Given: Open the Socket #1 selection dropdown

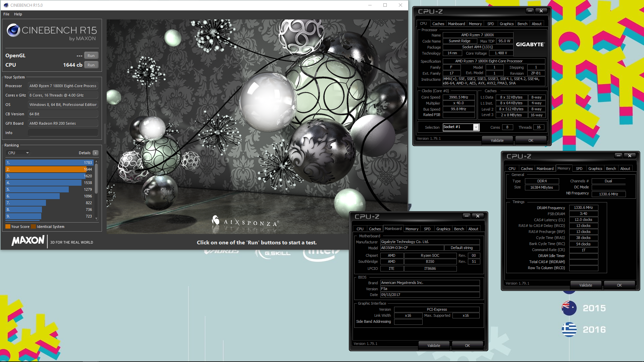Looking at the screenshot, I should click(476, 127).
